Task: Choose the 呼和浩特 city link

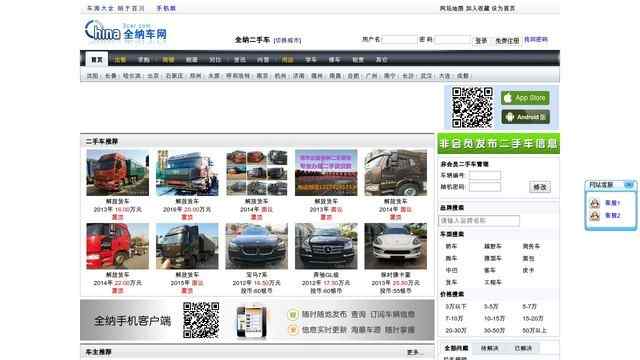Action: (x=238, y=76)
